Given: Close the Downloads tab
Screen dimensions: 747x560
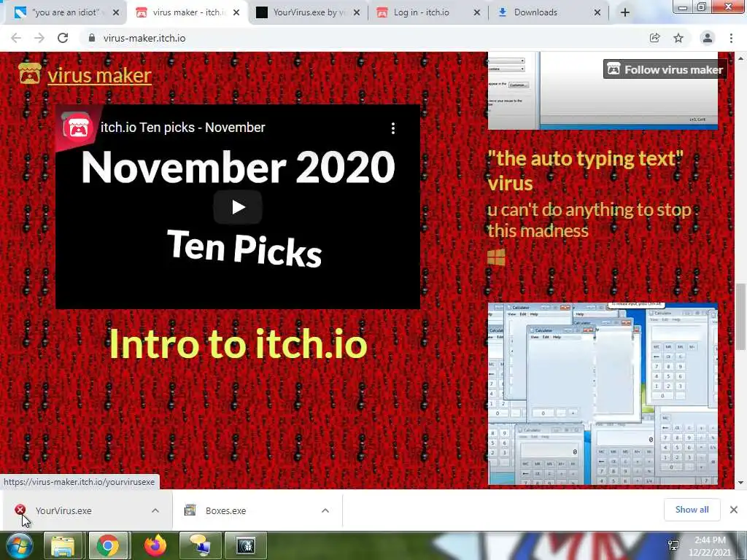Looking at the screenshot, I should 597,13.
